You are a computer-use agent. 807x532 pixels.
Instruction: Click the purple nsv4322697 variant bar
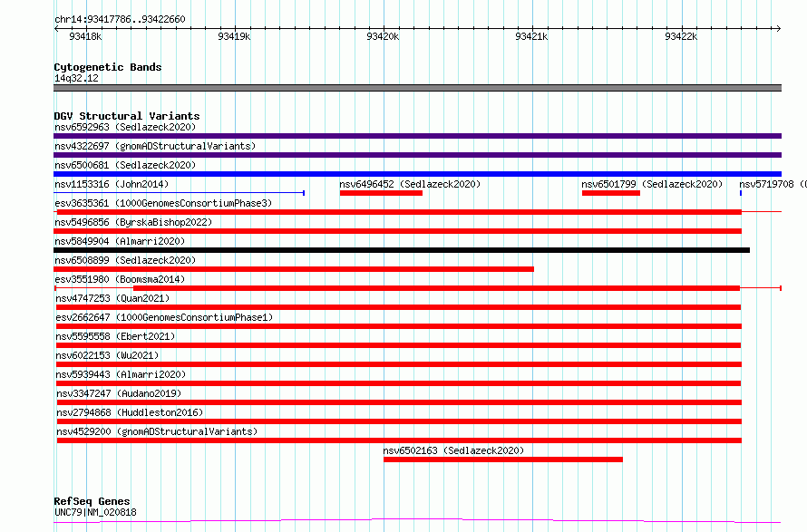pyautogui.click(x=417, y=155)
